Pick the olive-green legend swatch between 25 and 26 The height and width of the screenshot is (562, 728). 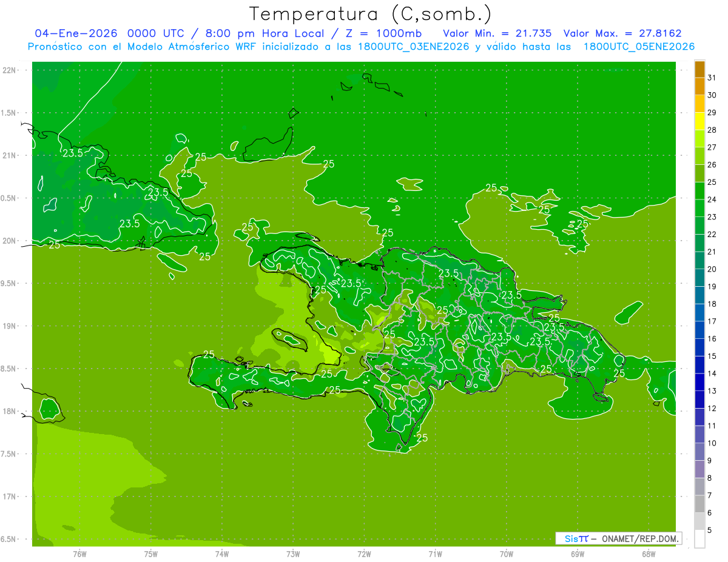[x=700, y=173]
